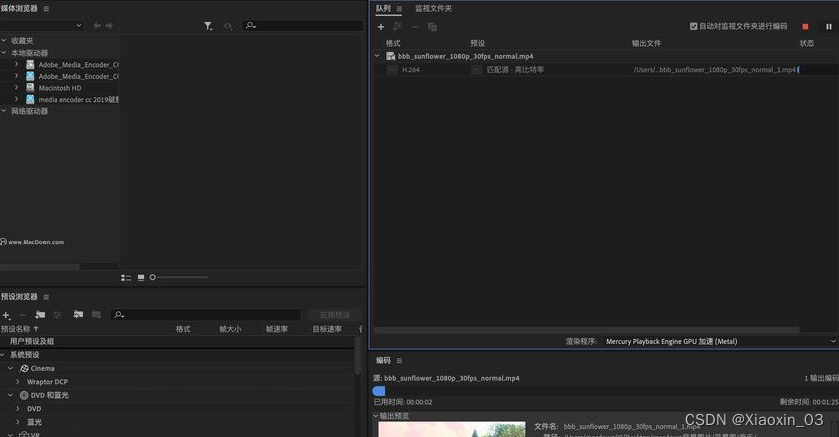839x437 pixels.
Task: Open the 预设浏览器 panel menu icon
Action: [x=46, y=297]
